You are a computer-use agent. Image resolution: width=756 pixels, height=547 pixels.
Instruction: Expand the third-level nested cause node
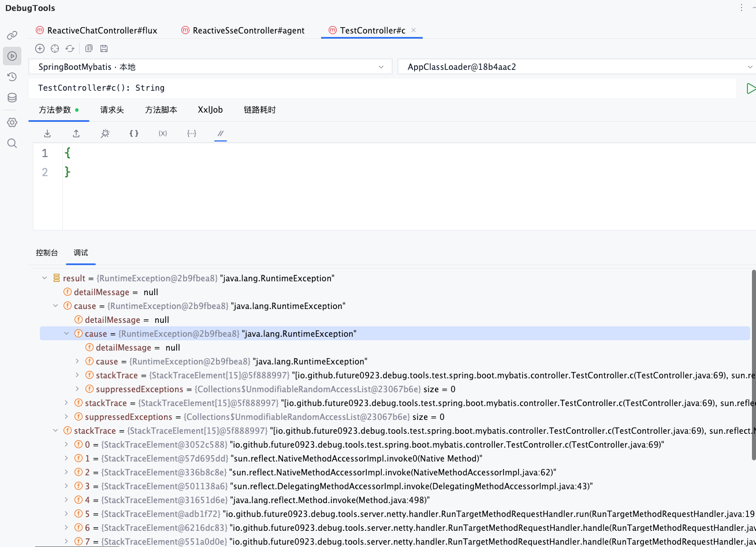[77, 362]
